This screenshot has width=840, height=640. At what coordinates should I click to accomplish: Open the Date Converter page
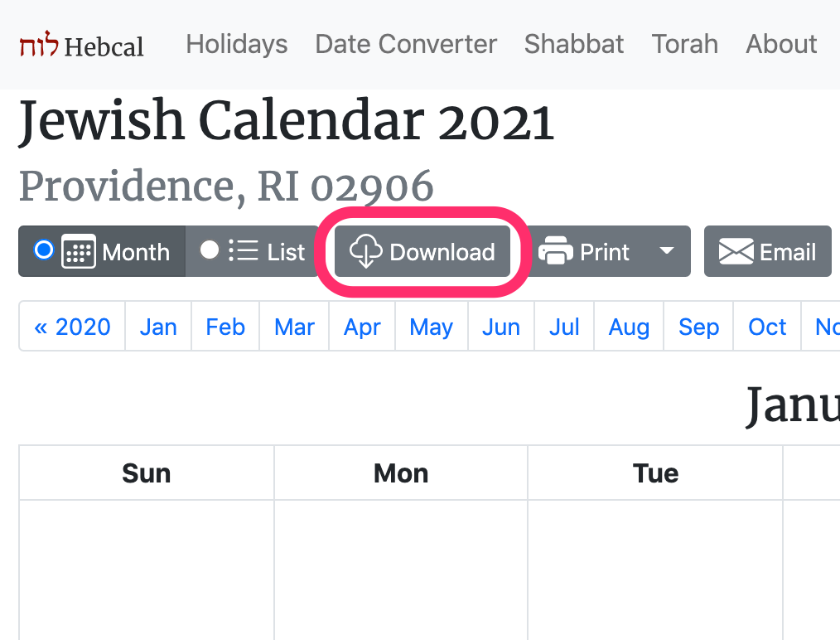click(405, 45)
